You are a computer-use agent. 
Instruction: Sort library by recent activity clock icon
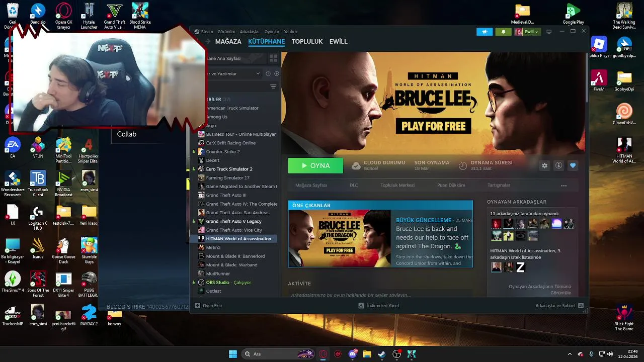[268, 74]
